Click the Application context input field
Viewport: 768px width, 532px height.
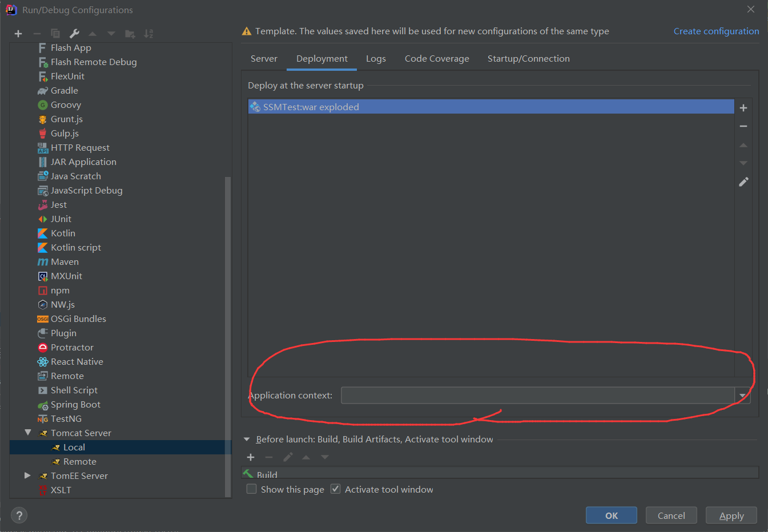[x=538, y=396]
